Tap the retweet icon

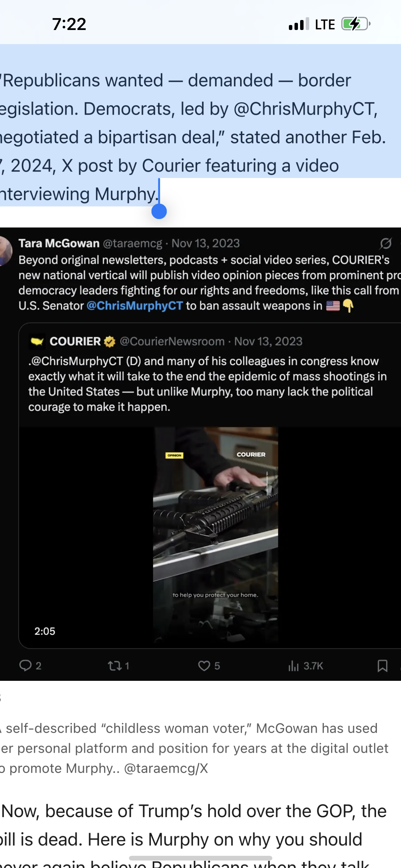point(115,666)
